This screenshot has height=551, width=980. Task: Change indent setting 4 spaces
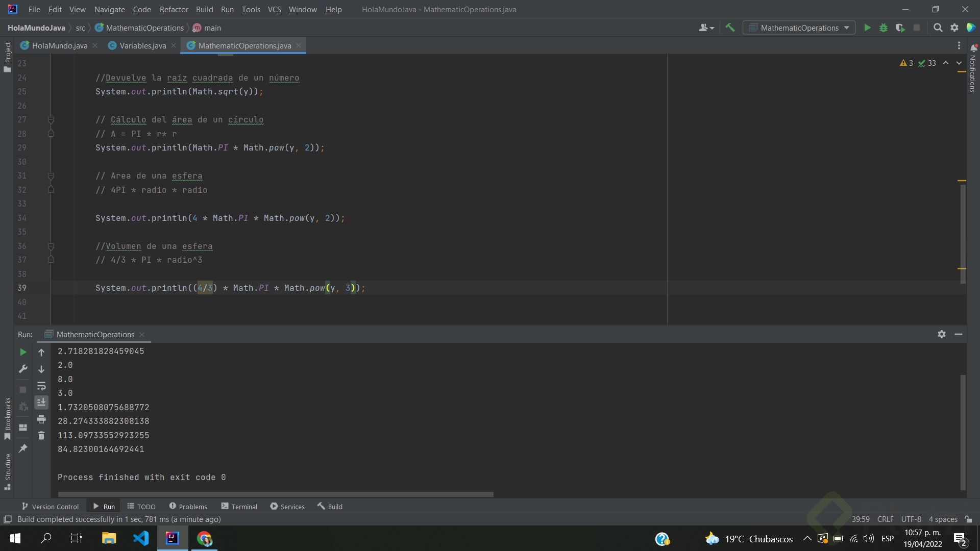click(x=943, y=519)
